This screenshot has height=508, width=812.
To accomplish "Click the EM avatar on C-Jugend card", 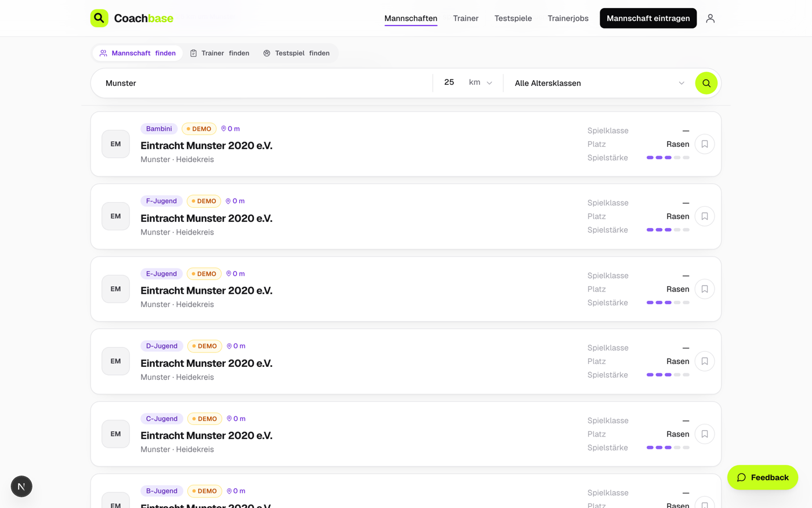I will click(116, 434).
